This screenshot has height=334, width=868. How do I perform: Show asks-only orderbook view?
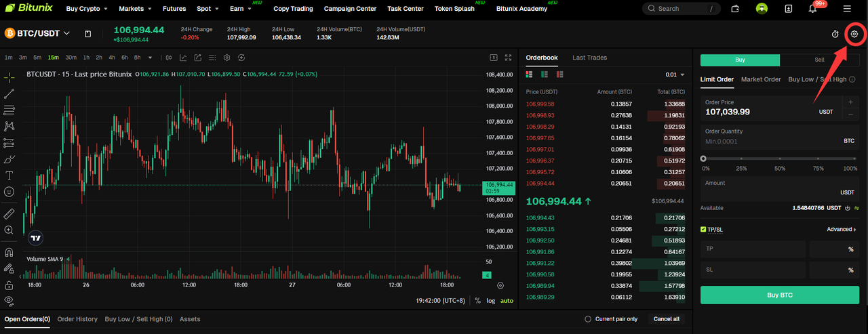pos(560,75)
